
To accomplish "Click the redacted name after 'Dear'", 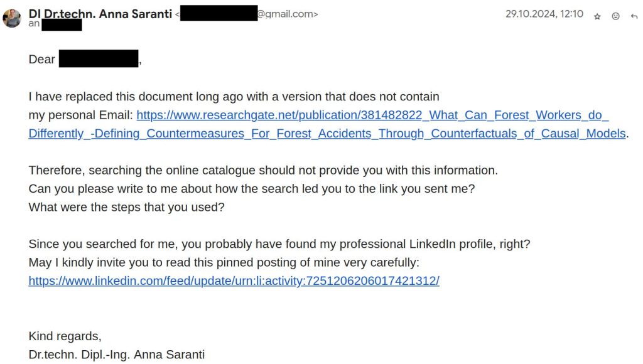I will click(x=99, y=60).
